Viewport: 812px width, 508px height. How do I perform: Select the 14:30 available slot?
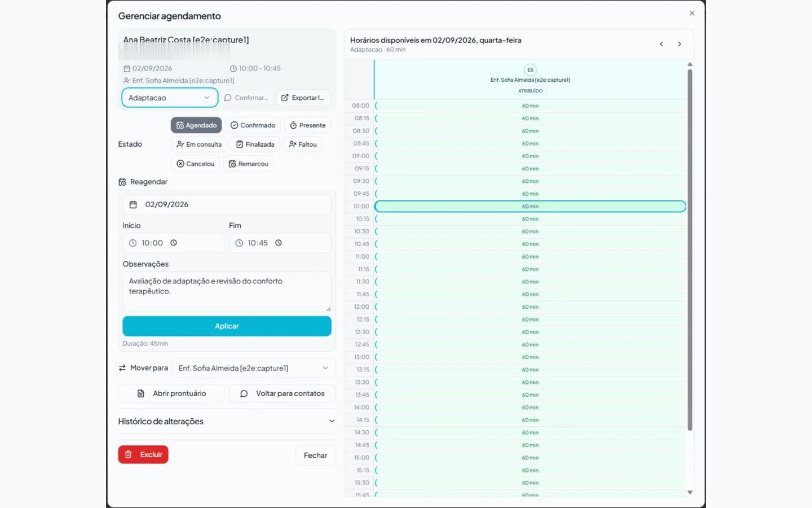pos(530,432)
